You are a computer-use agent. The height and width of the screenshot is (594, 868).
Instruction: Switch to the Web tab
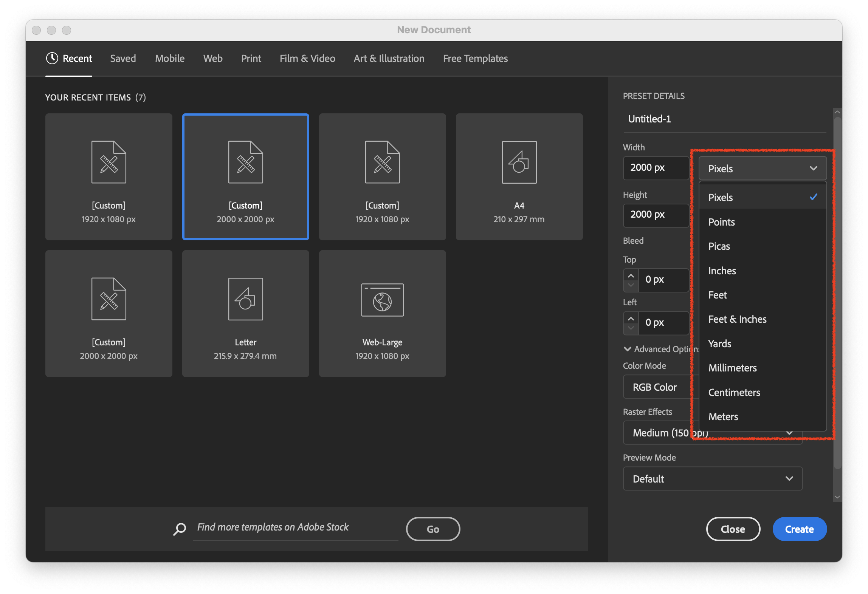point(213,59)
